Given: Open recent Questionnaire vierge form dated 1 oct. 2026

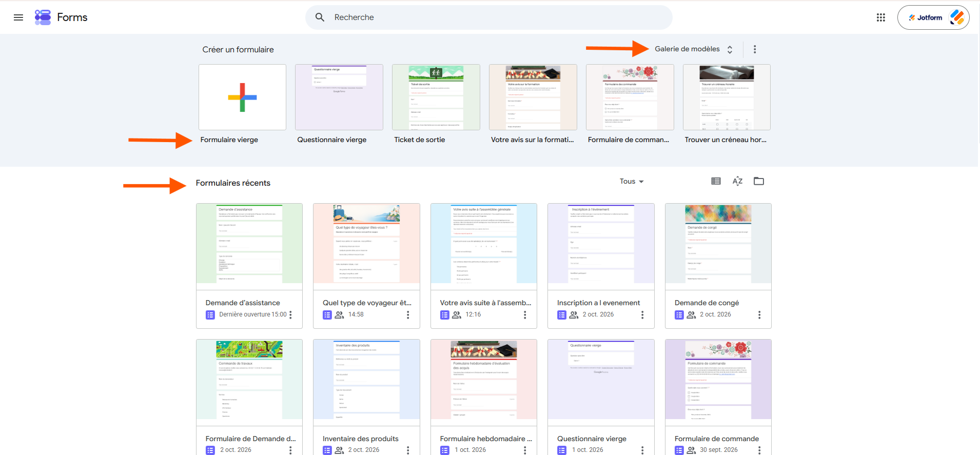Looking at the screenshot, I should point(601,397).
